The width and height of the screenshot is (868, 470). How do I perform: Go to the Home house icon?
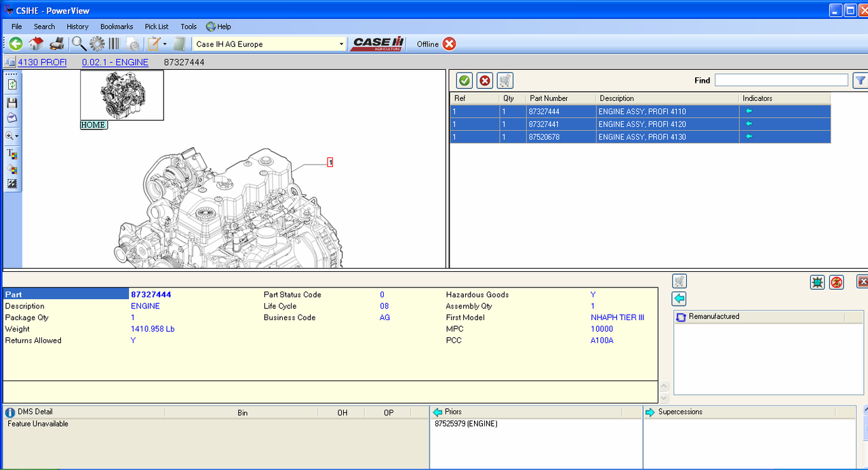(x=36, y=43)
